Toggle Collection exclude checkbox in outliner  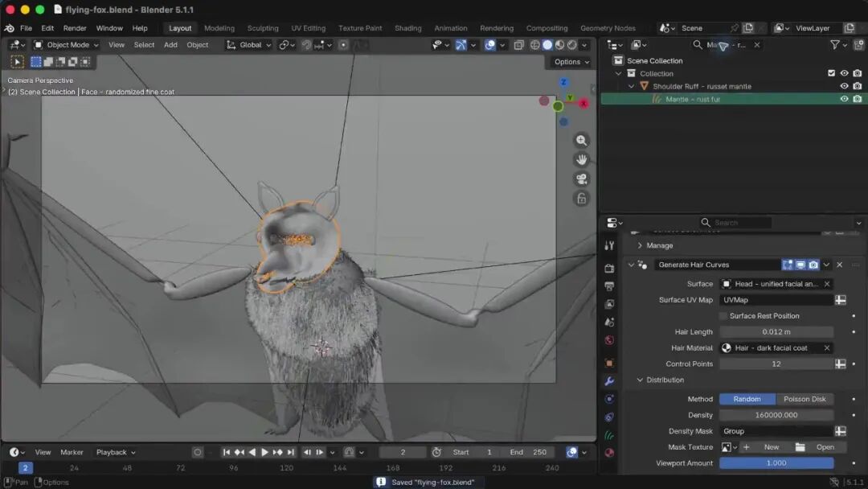pos(831,73)
